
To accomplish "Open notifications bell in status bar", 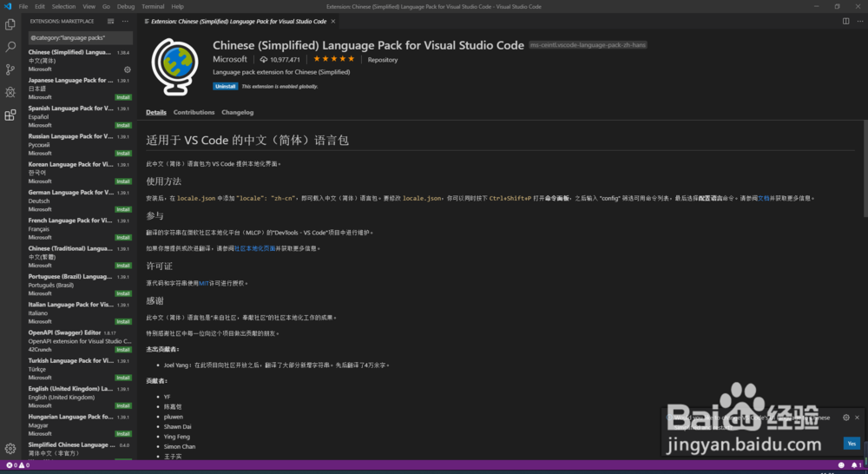I will [x=855, y=465].
